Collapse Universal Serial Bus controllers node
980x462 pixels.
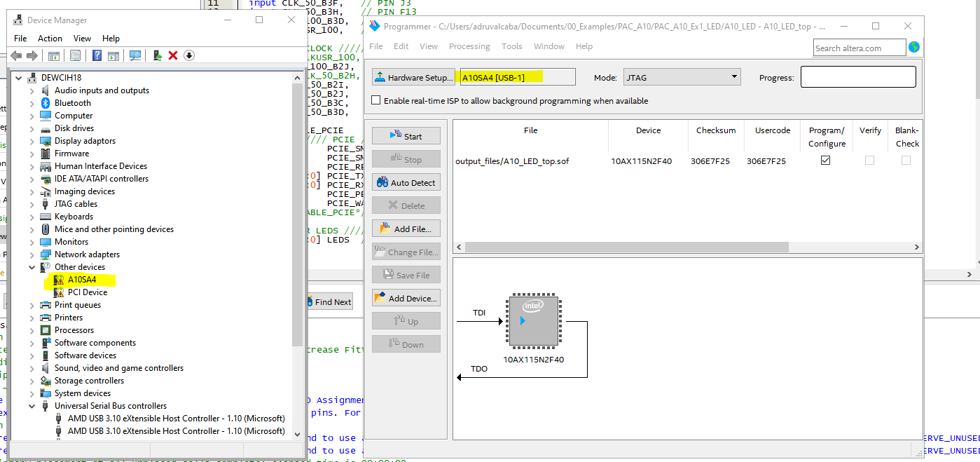click(x=32, y=406)
